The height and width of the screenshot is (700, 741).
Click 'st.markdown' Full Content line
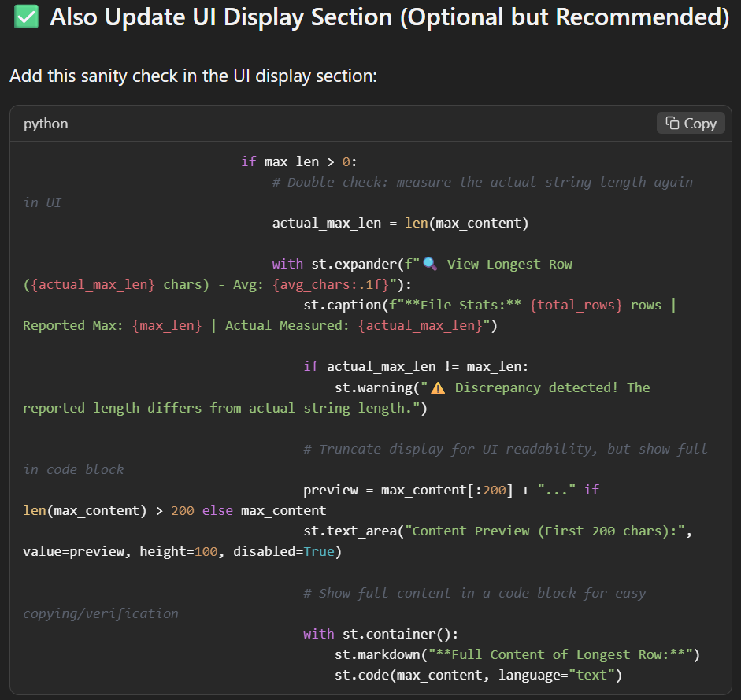517,654
